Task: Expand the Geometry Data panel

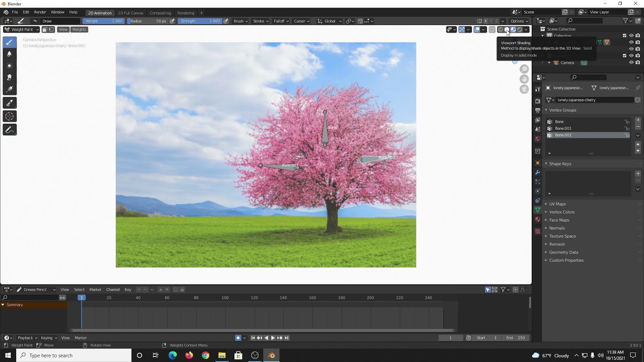Action: point(563,252)
